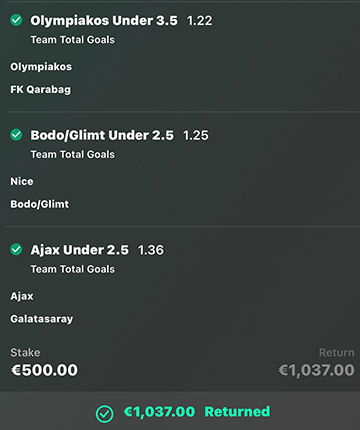The width and height of the screenshot is (360, 430).
Task: Click the green checkmark beside Ajax Under 2.5
Action: pyautogui.click(x=16, y=249)
